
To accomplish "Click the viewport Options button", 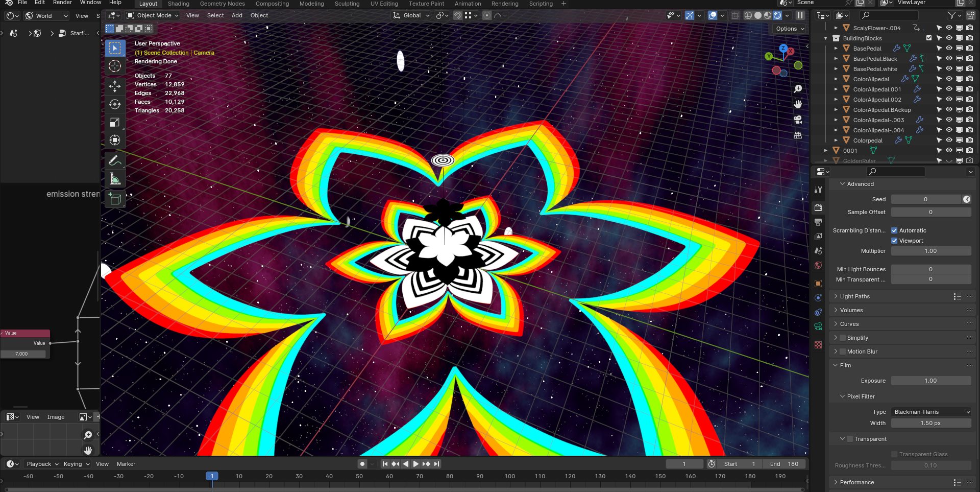I will [789, 29].
